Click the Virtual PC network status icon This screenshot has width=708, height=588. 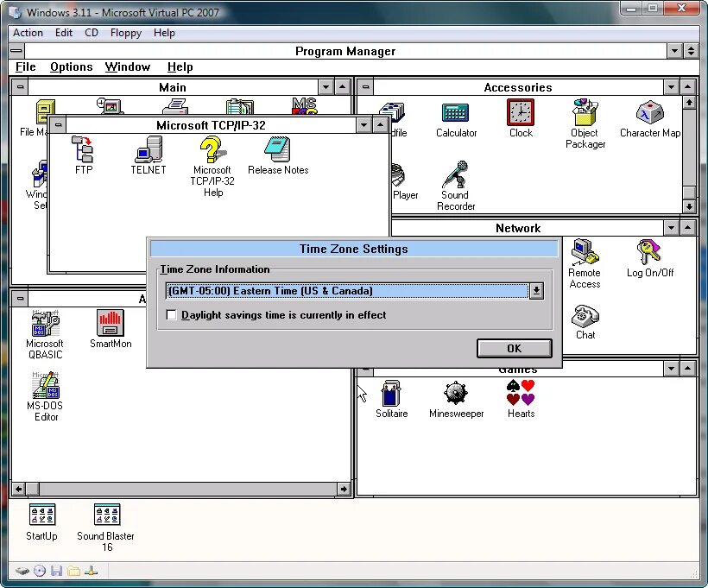click(91, 572)
